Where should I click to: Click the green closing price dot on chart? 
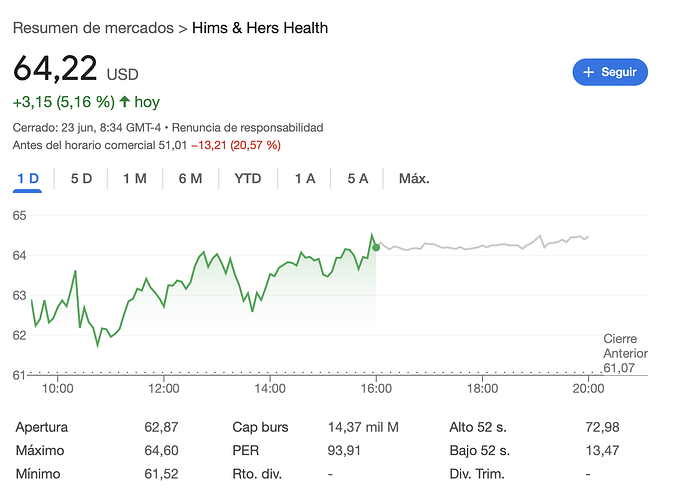376,248
